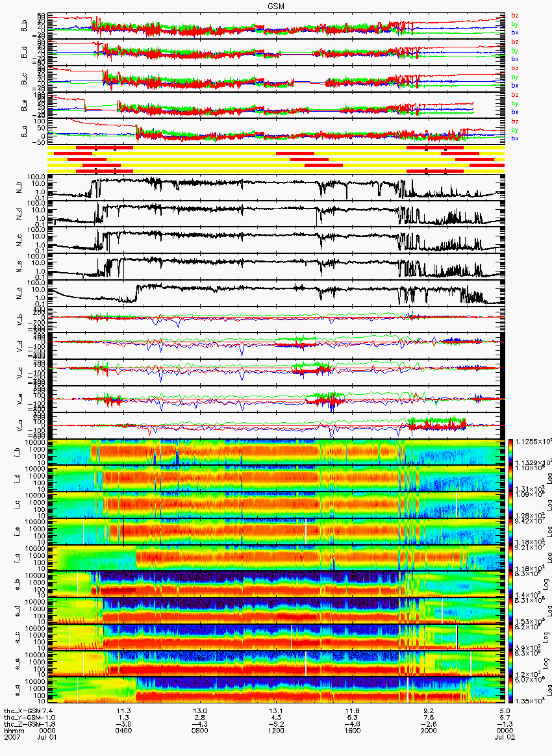Select the thc_X-GSM row label
This screenshot has width=552, height=756.
pyautogui.click(x=22, y=711)
